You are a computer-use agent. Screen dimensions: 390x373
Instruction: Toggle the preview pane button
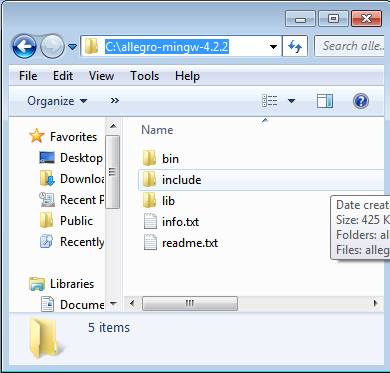[325, 101]
